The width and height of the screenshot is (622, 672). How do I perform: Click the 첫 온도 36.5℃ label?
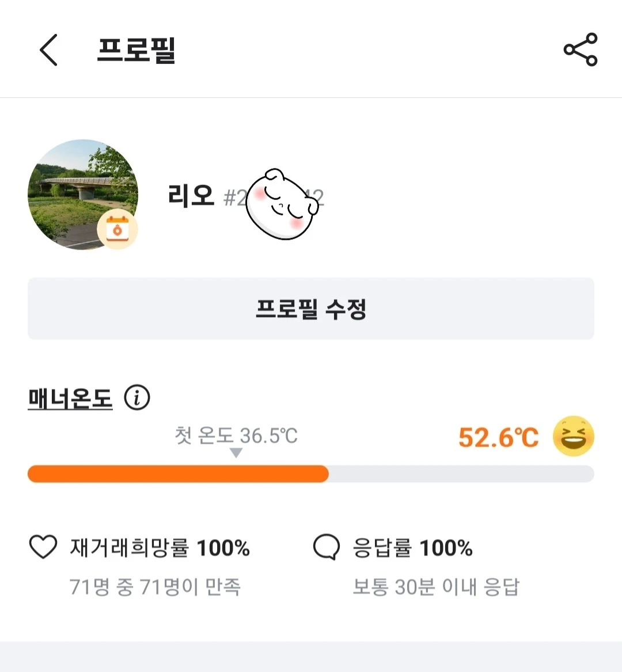click(x=236, y=435)
